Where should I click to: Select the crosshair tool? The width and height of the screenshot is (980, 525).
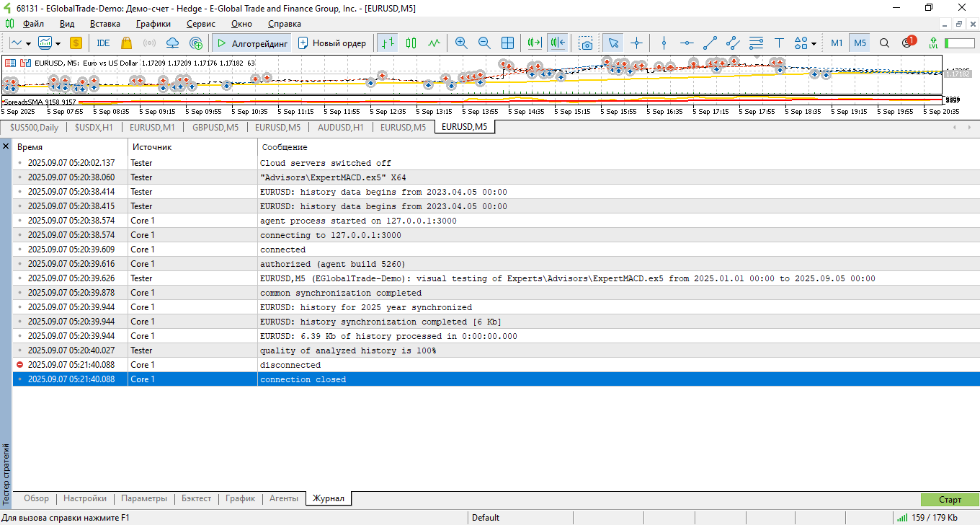pos(636,43)
